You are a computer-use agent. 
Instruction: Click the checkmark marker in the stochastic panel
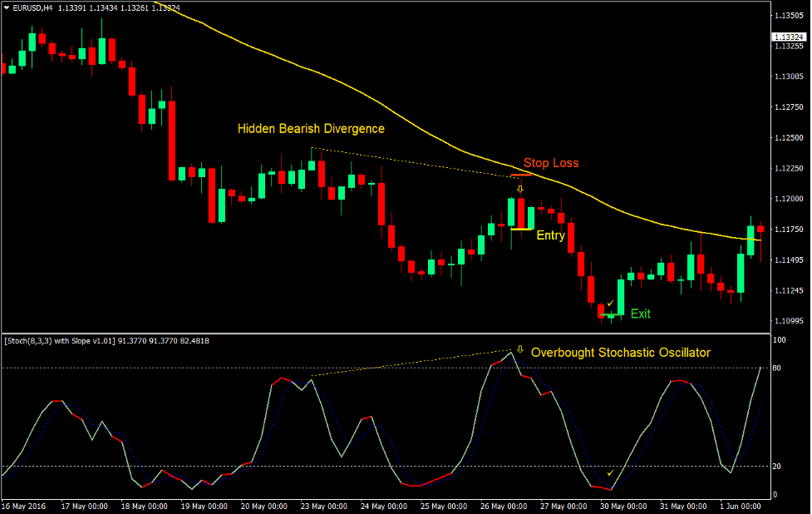(x=608, y=472)
